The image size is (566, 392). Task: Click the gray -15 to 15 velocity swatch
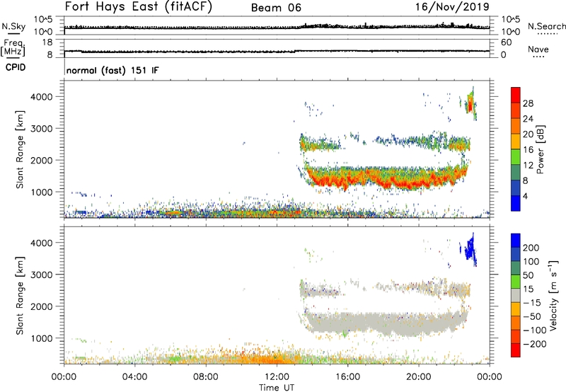(516, 296)
